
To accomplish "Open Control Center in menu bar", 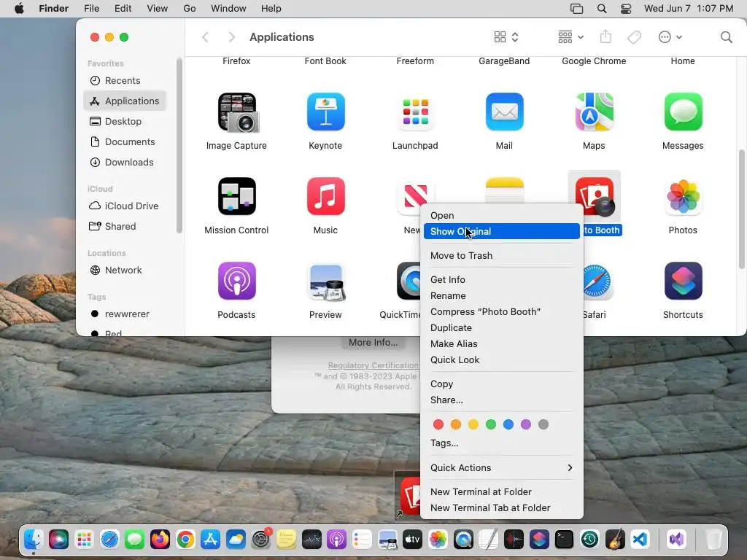I will point(626,9).
